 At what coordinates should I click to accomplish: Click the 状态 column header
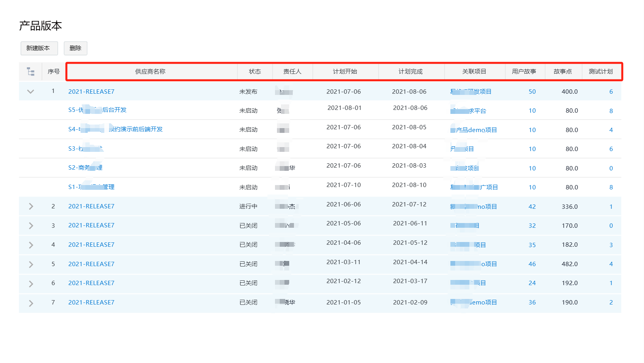pyautogui.click(x=255, y=72)
